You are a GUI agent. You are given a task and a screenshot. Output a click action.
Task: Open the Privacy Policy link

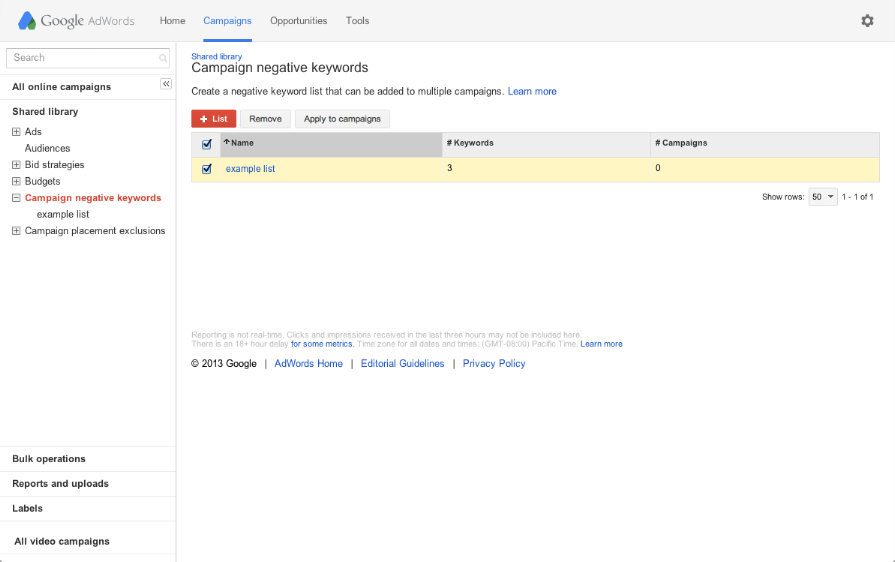point(494,363)
